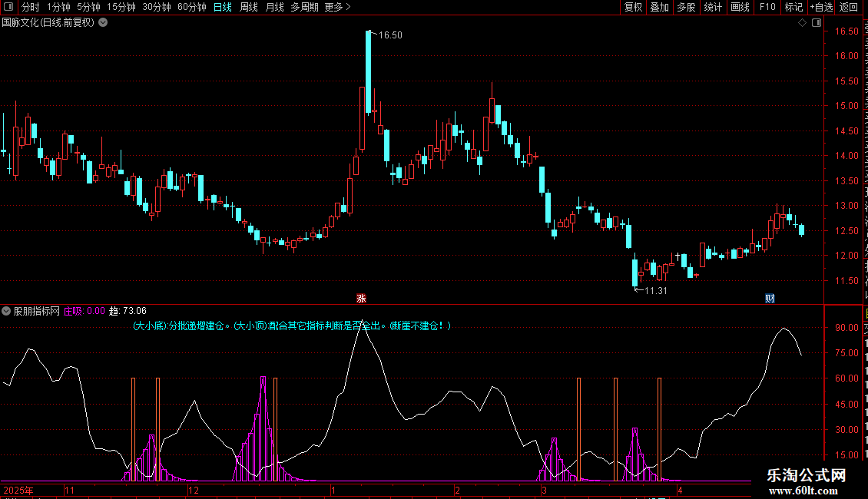
Task: Select the 5分钟 period tab
Action: pyautogui.click(x=88, y=7)
